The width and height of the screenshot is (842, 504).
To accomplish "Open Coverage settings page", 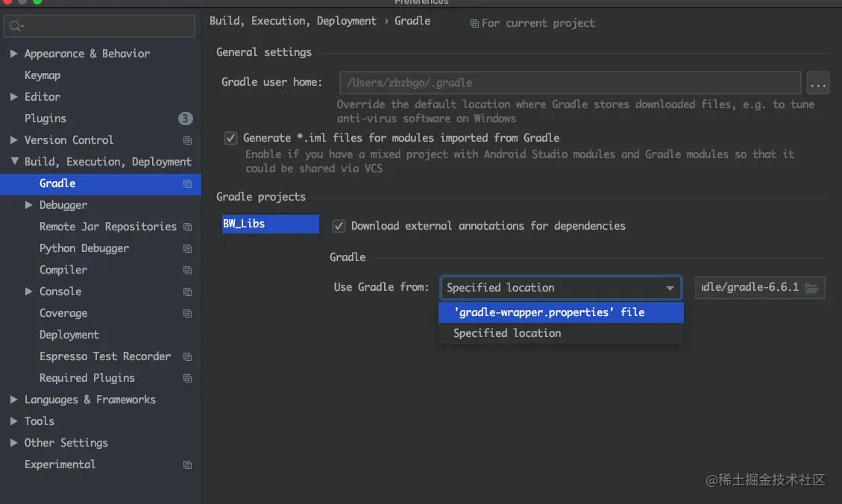I will [63, 313].
